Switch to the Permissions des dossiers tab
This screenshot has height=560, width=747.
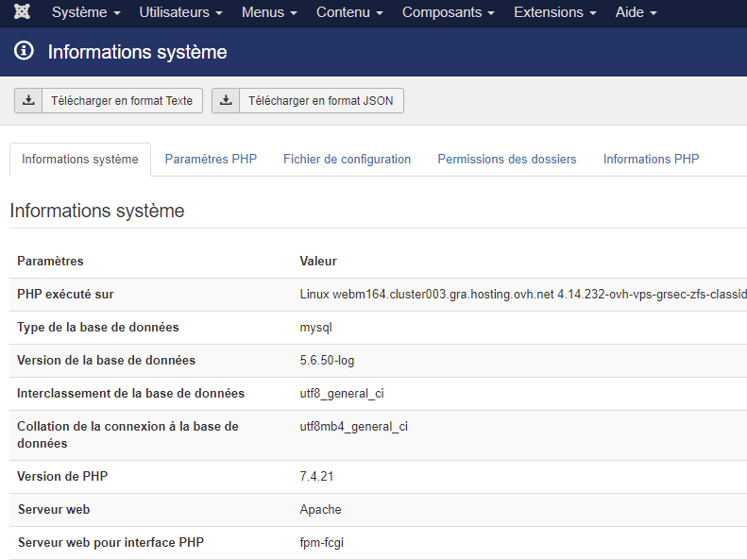pyautogui.click(x=507, y=159)
